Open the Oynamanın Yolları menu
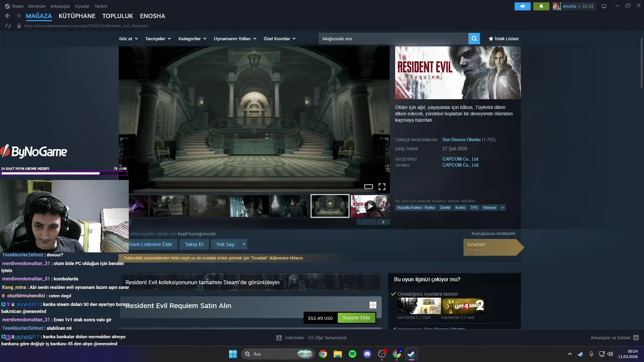 tap(235, 39)
